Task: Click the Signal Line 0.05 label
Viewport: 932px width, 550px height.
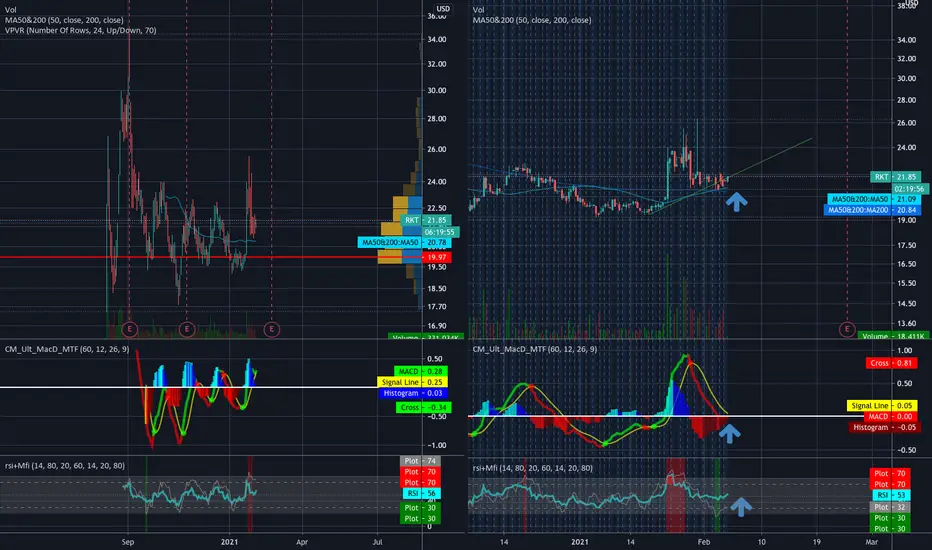Action: pyautogui.click(x=882, y=406)
